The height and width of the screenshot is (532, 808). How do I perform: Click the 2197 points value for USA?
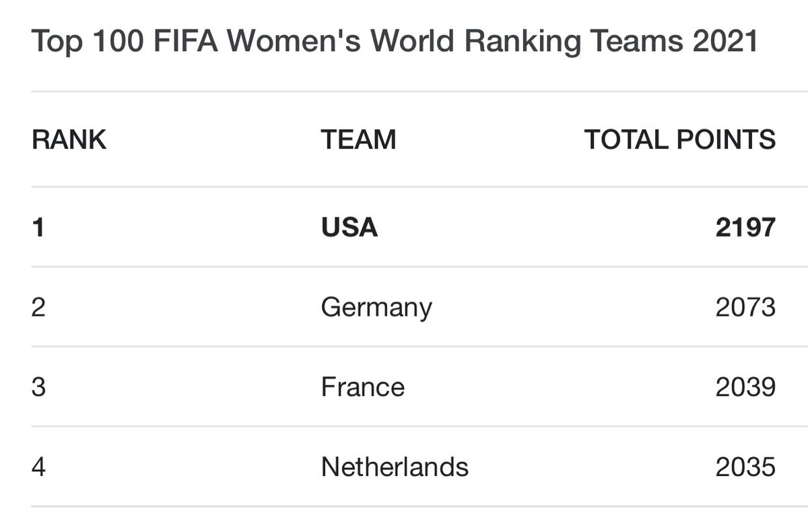[745, 228]
